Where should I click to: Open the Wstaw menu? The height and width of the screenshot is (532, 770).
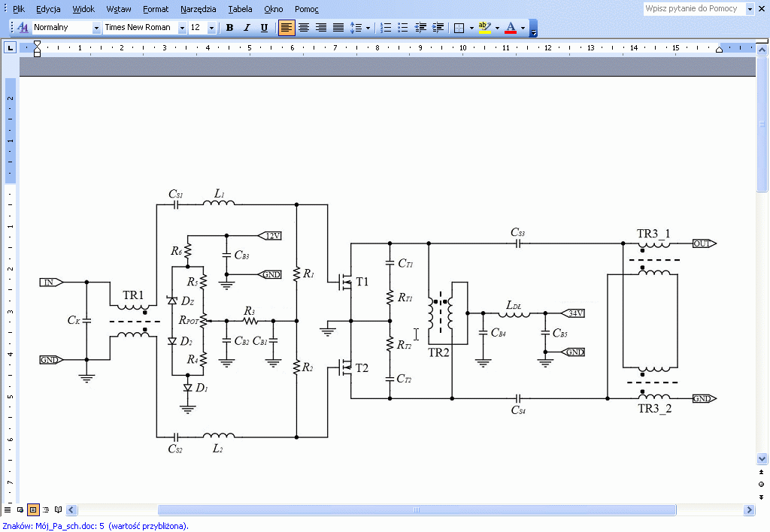click(x=119, y=9)
